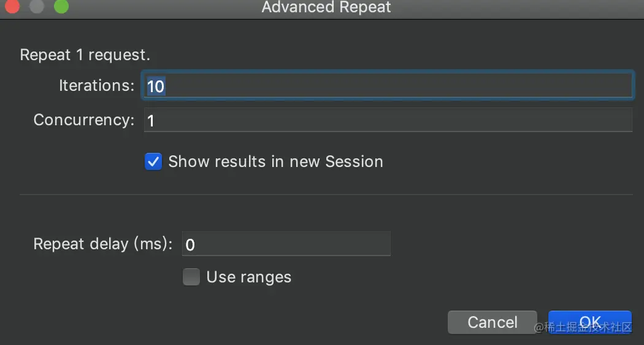Close the dialog with the red window button
Image resolution: width=644 pixels, height=345 pixels.
tap(12, 7)
